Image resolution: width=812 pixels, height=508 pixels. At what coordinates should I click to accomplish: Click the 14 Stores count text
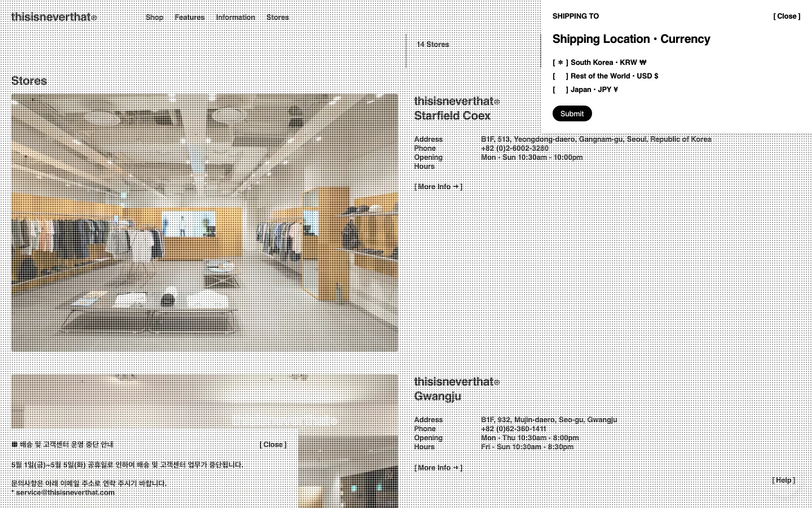(433, 45)
